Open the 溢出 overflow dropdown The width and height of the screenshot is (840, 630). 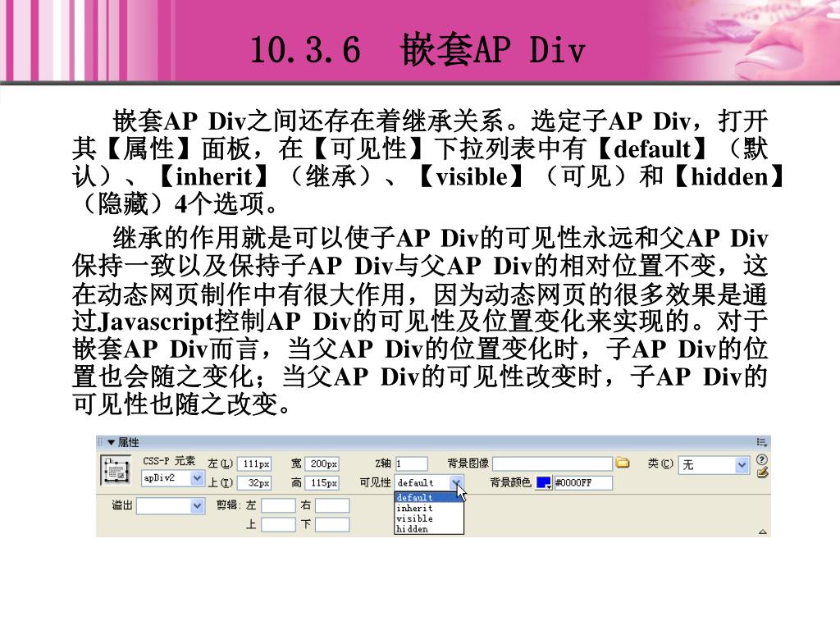tap(197, 506)
